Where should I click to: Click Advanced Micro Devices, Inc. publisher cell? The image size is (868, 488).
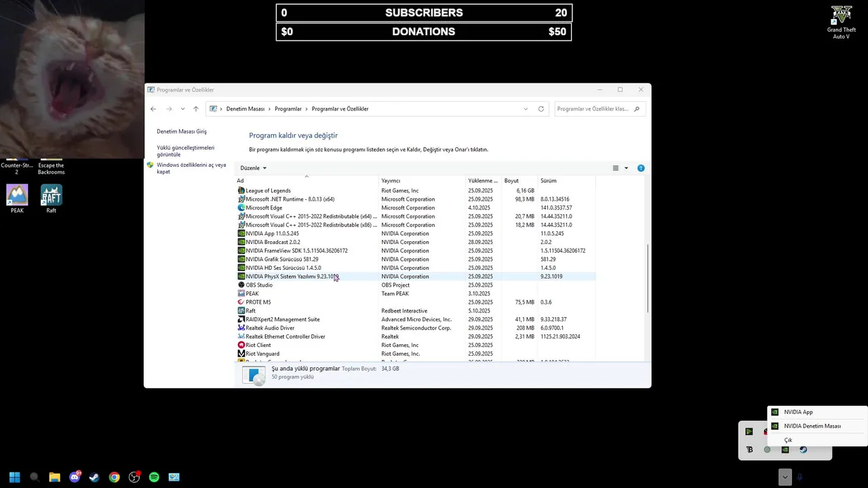[416, 319]
